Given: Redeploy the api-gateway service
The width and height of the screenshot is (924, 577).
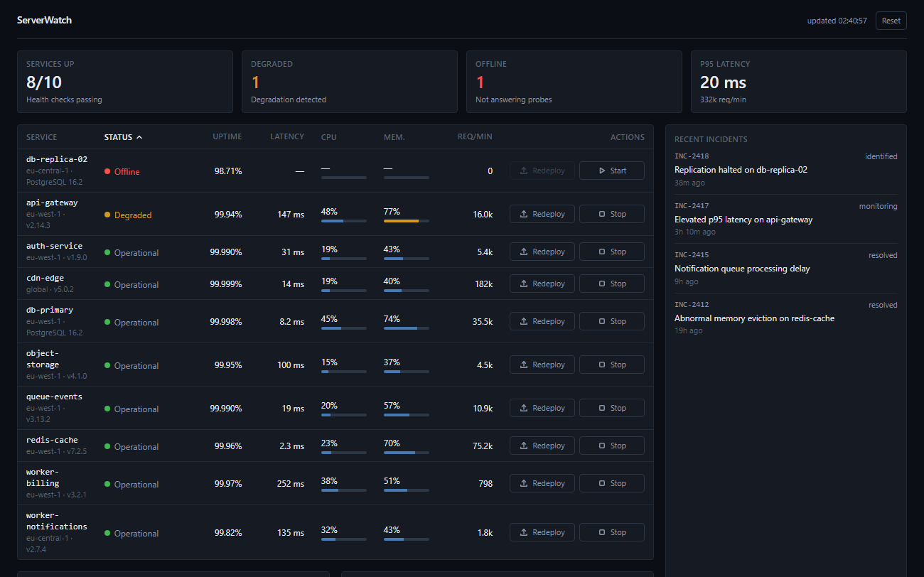Looking at the screenshot, I should coord(542,214).
